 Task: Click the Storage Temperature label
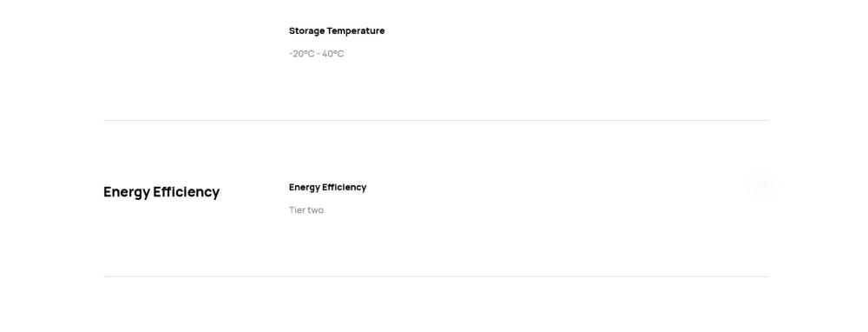[x=337, y=31]
